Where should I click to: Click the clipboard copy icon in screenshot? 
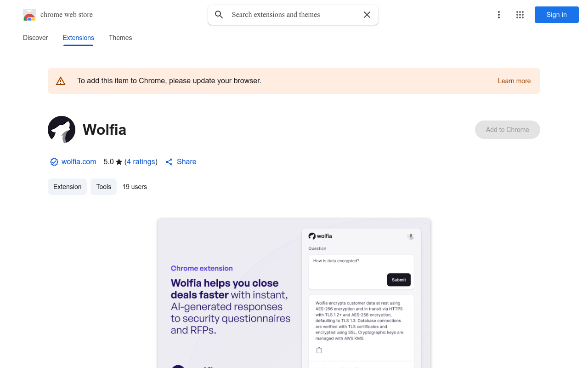point(319,351)
